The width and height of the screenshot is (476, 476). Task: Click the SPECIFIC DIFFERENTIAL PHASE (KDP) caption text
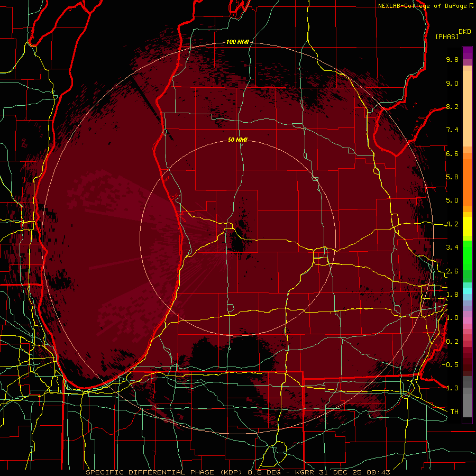(165, 472)
